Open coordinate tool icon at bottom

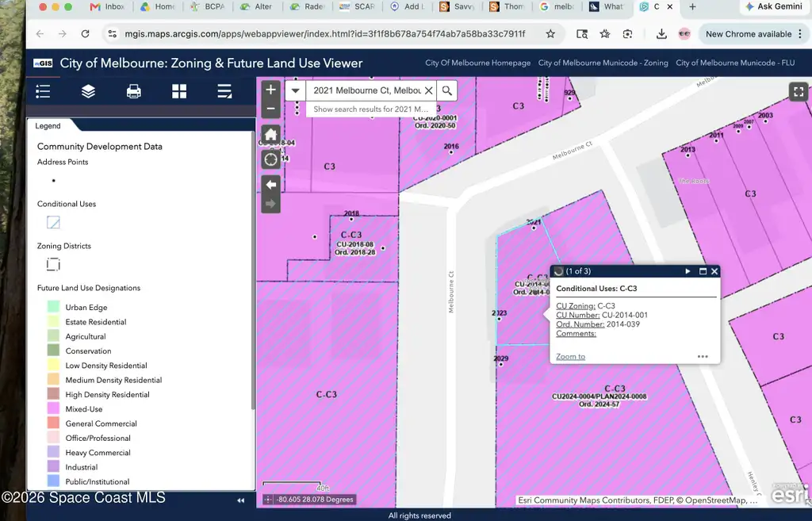(x=268, y=500)
